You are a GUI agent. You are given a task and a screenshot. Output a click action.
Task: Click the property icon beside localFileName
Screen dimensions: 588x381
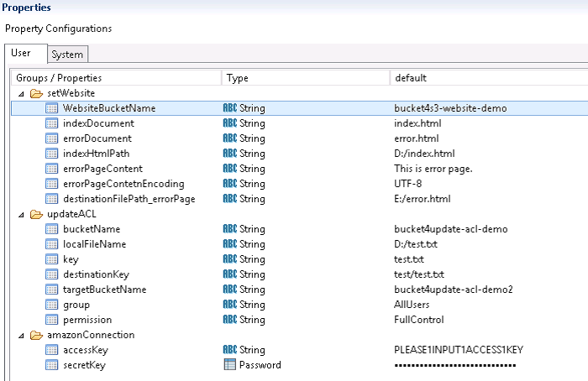pyautogui.click(x=52, y=244)
